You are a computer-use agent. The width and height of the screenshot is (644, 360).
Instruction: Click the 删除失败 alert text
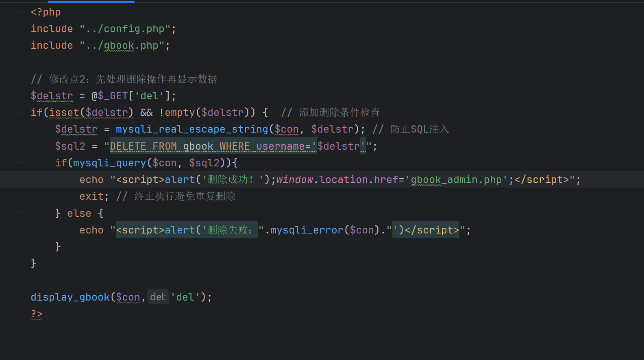tap(230, 230)
